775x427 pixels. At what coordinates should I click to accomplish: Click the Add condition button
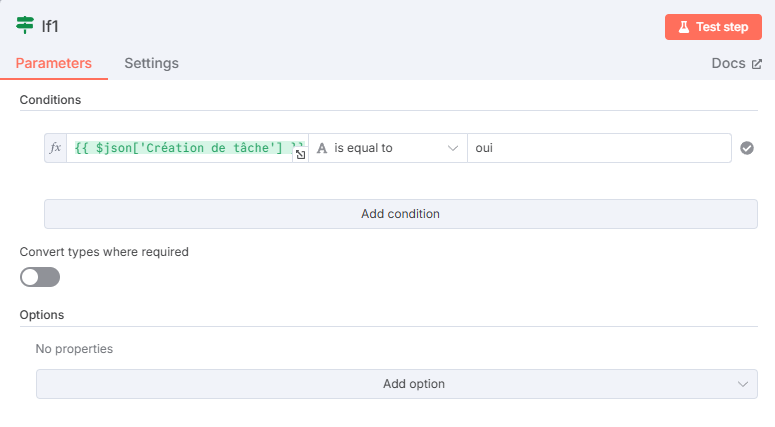coord(401,214)
